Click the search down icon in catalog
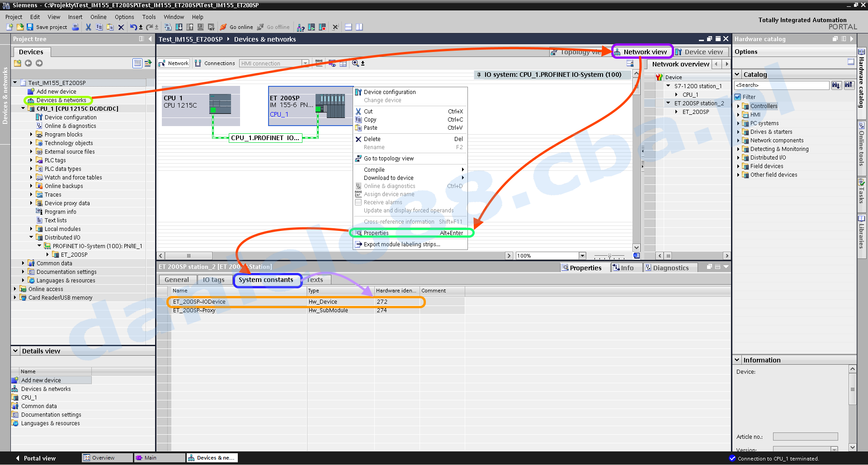Viewport: 868px width, 465px height. pyautogui.click(x=836, y=85)
